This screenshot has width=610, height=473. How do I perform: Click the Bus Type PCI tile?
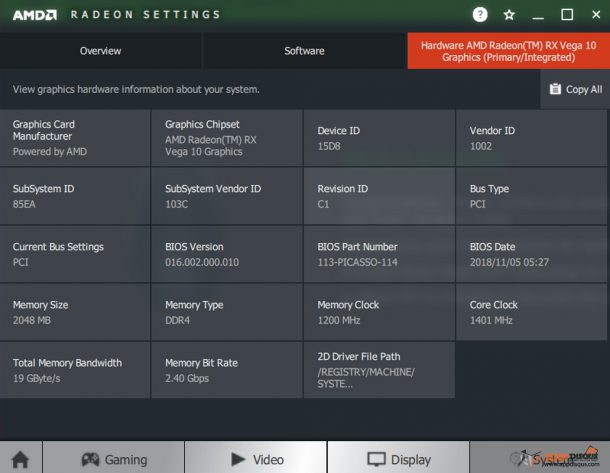point(531,196)
